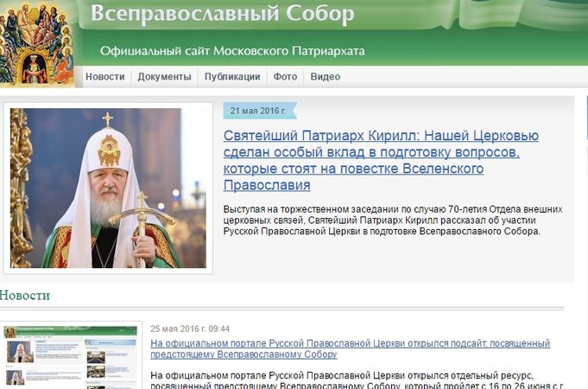Go to the Публикации section
This screenshot has height=389, width=588.
[232, 77]
